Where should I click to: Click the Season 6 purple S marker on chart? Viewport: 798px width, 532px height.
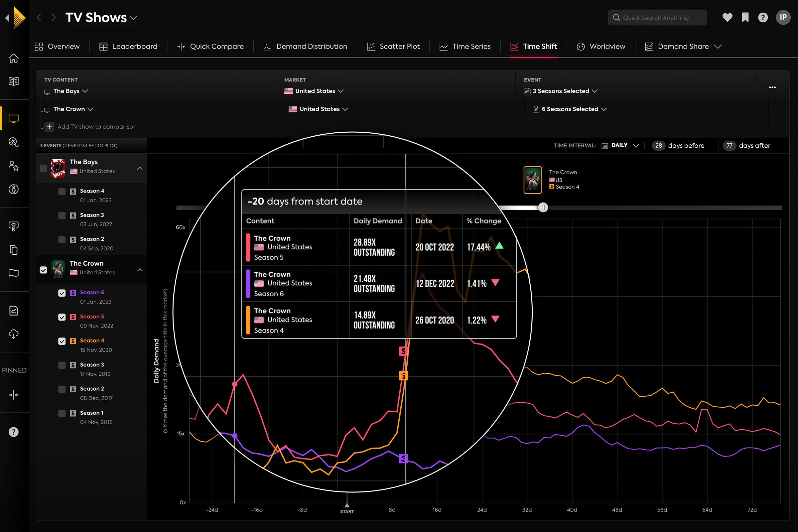pyautogui.click(x=403, y=459)
